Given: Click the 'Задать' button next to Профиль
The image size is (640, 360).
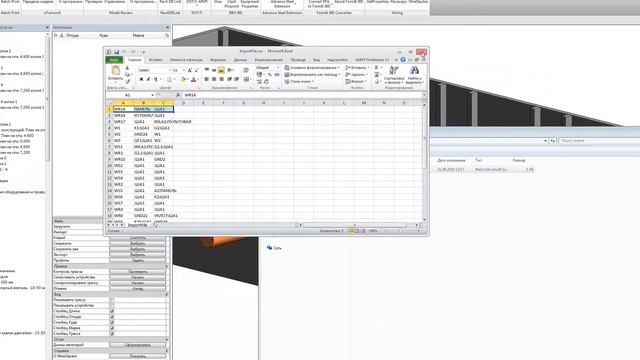Looking at the screenshot, I should click(x=138, y=260).
